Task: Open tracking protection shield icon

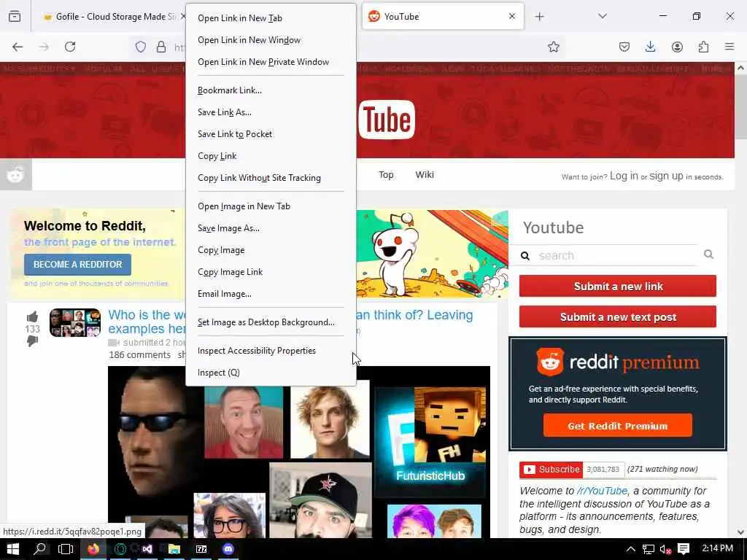Action: click(141, 47)
